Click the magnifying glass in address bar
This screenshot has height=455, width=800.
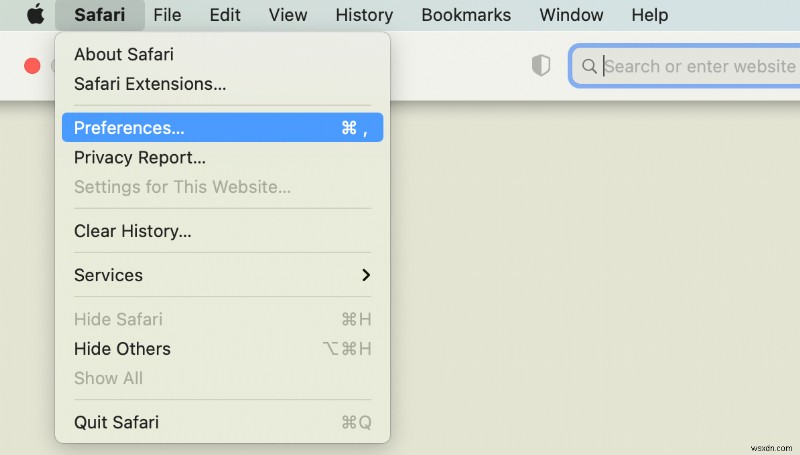coord(589,66)
